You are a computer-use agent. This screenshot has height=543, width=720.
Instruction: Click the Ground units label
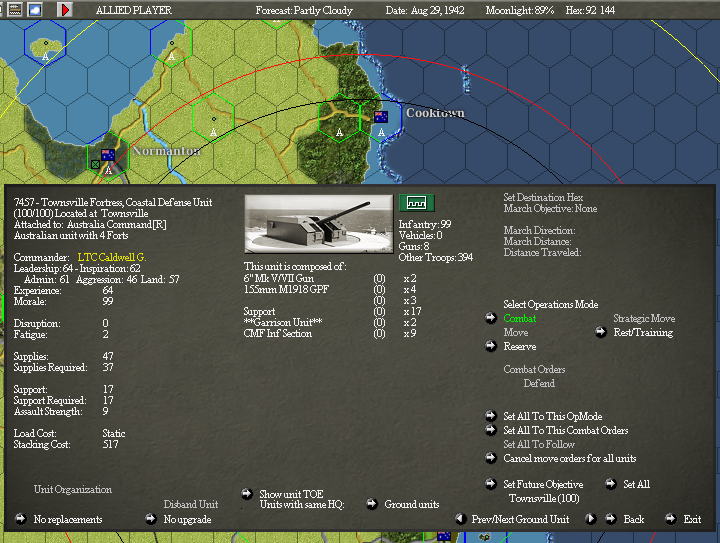[x=411, y=504]
